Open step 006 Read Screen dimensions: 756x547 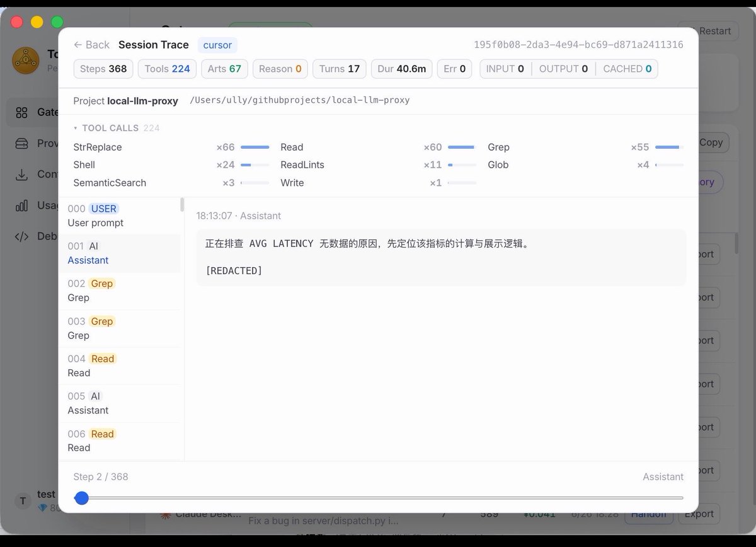[x=119, y=440]
